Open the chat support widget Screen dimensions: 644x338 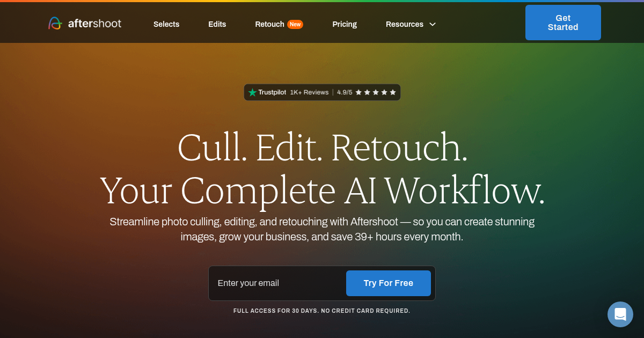click(620, 314)
